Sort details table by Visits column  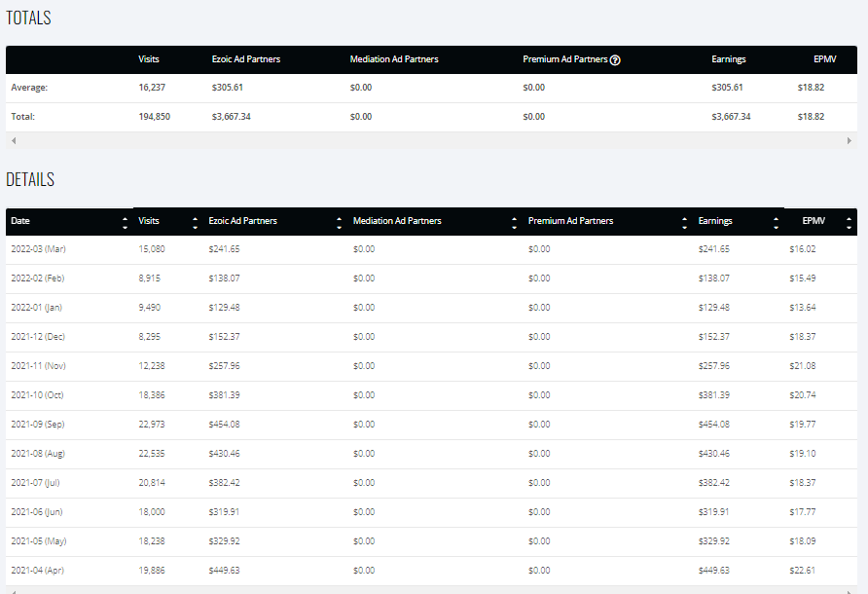point(195,223)
